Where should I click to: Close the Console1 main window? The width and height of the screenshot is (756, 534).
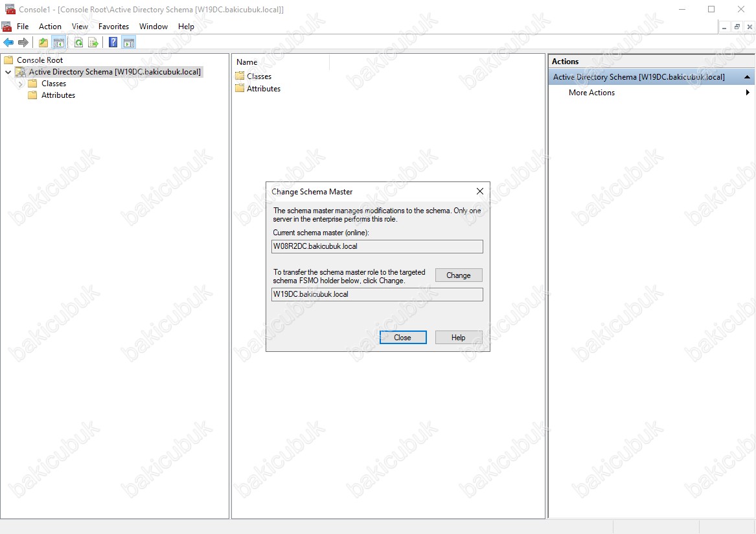[741, 9]
